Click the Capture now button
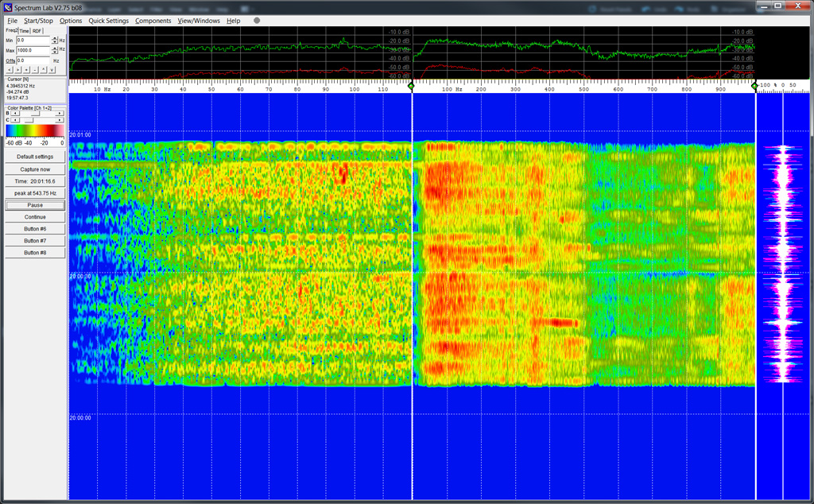The height and width of the screenshot is (504, 814). (35, 169)
